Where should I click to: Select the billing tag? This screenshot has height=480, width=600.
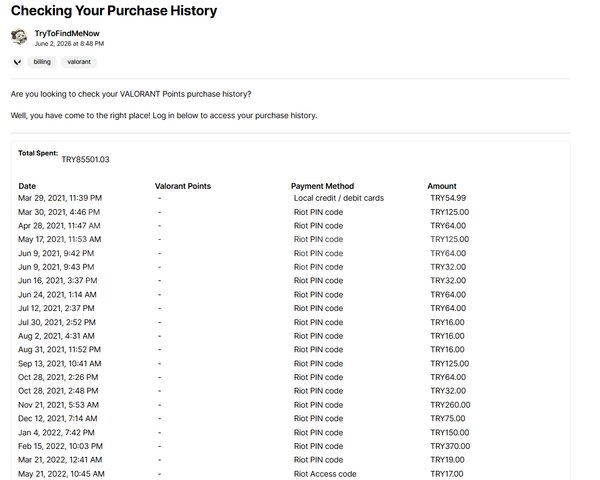[x=42, y=62]
